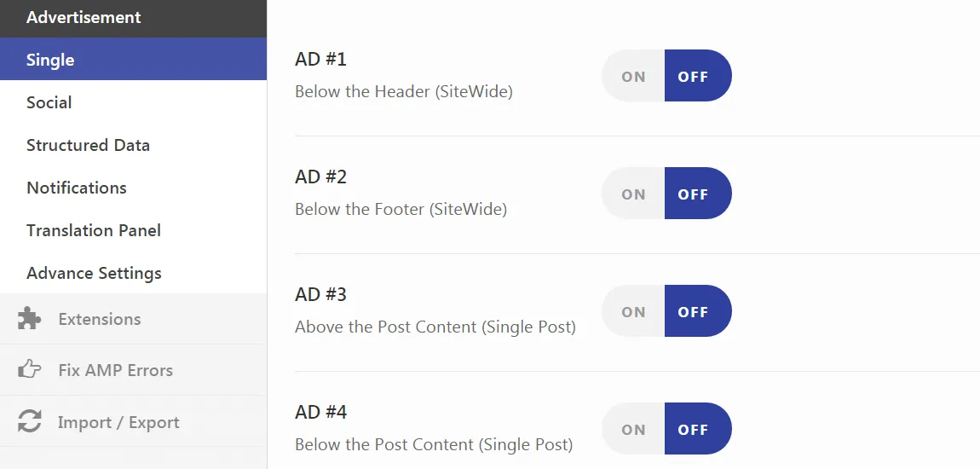Screen dimensions: 980x469
Task: Click the Fix AMP Errors thumbs-up icon
Action: click(x=29, y=370)
